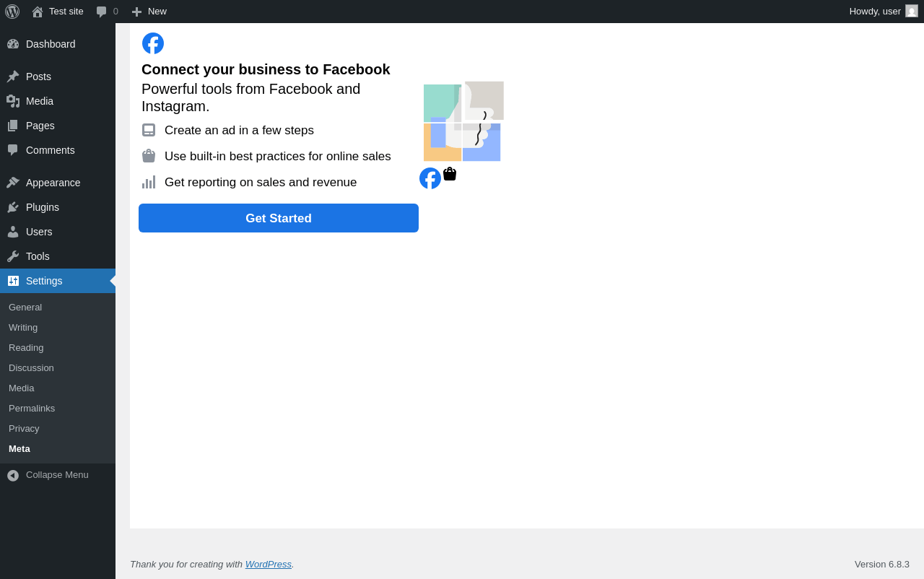Click the ad device icon beside Create an ad
The width and height of the screenshot is (924, 579).
(149, 130)
